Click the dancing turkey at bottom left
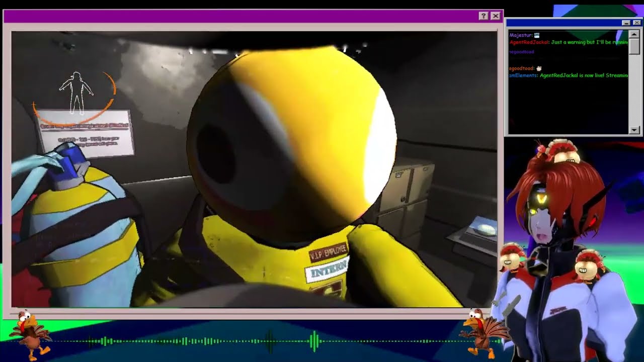644x362 pixels. pyautogui.click(x=30, y=334)
